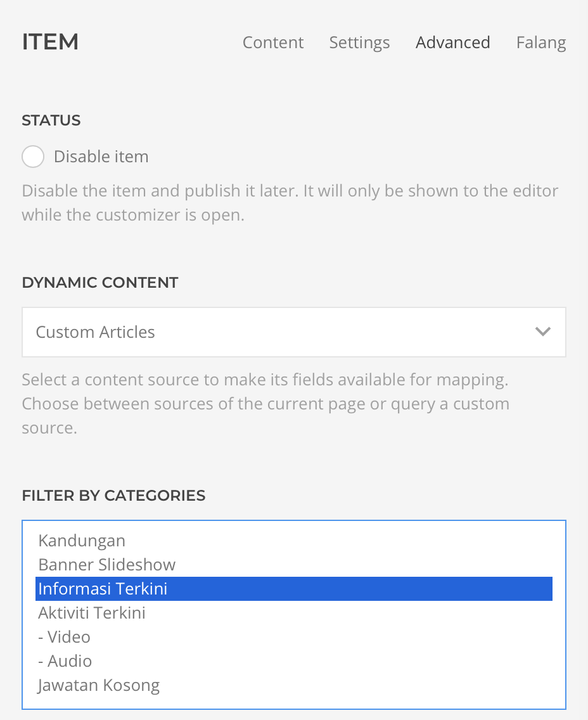Click the STATUS section heading
The width and height of the screenshot is (588, 720).
tap(51, 120)
